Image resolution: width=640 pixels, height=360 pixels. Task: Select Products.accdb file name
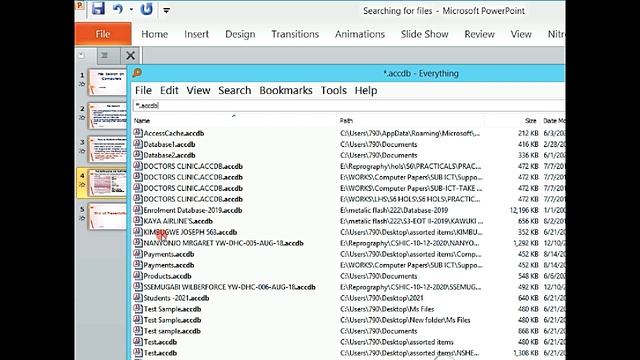(x=167, y=276)
